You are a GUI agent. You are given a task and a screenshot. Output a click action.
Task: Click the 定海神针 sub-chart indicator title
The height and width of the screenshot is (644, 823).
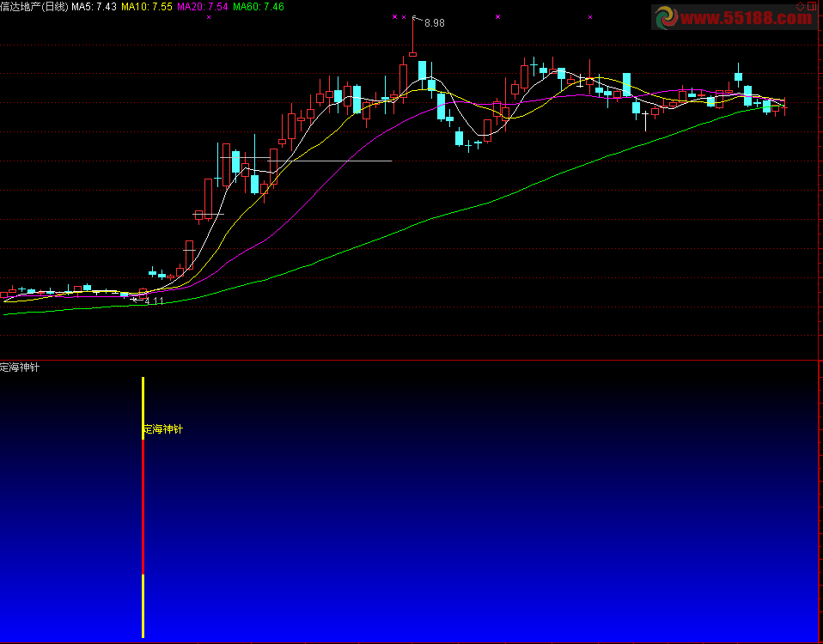tap(20, 368)
